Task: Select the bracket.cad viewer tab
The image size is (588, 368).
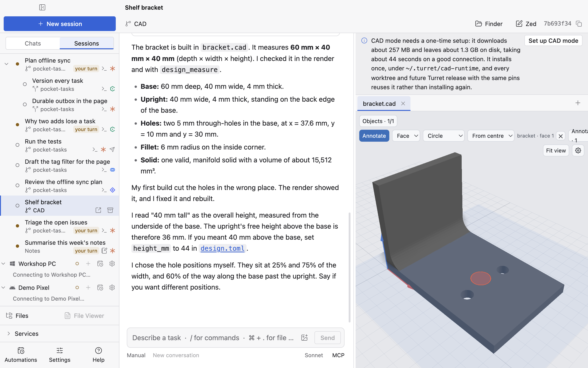Action: pos(379,104)
